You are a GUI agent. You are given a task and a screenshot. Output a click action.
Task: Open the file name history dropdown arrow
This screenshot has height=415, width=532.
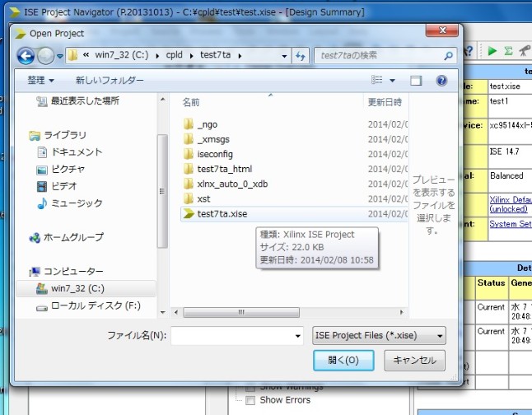(x=297, y=336)
